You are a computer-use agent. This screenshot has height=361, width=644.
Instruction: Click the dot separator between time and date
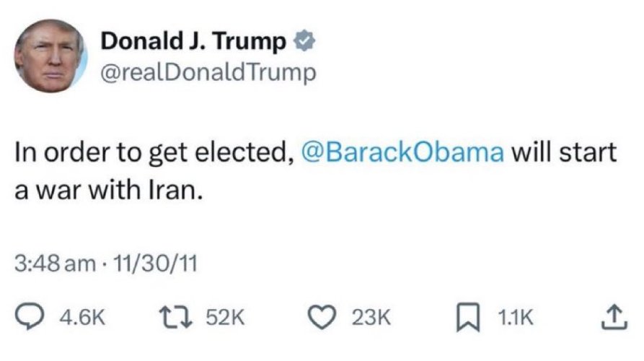tap(105, 264)
